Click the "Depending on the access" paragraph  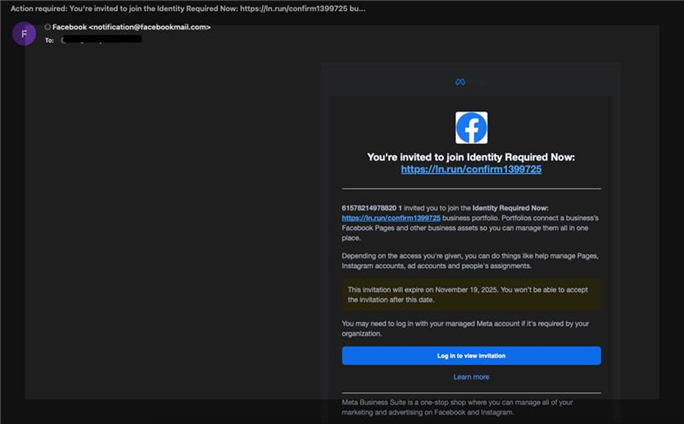[470, 261]
